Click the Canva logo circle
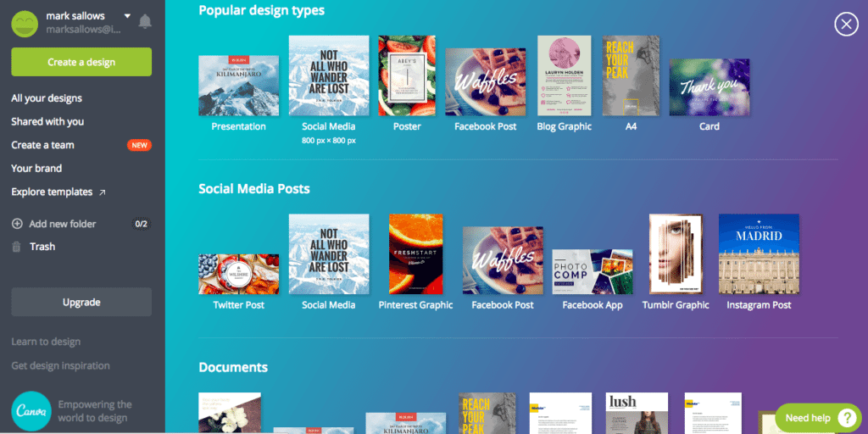Screen dimensions: 868x434 [x=31, y=411]
